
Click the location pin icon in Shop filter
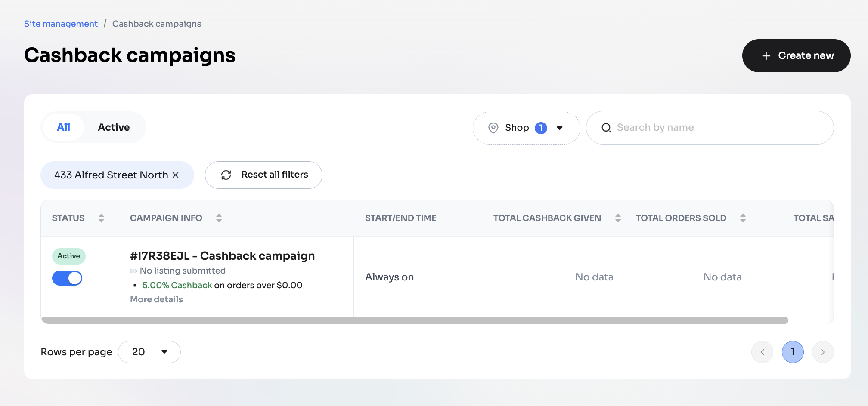(493, 128)
